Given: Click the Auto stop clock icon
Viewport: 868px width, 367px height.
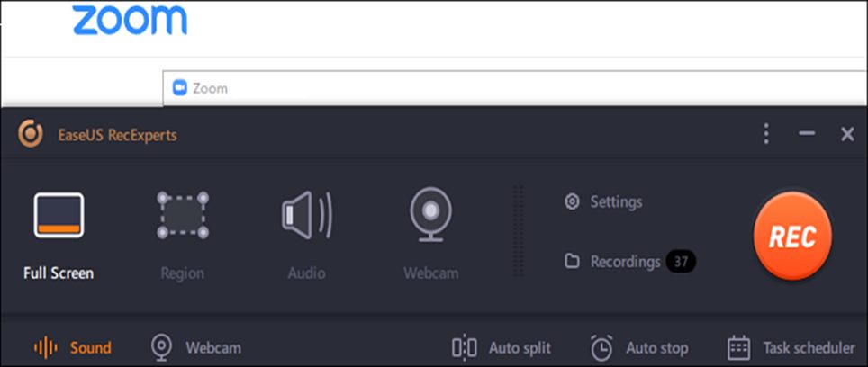Looking at the screenshot, I should [601, 347].
